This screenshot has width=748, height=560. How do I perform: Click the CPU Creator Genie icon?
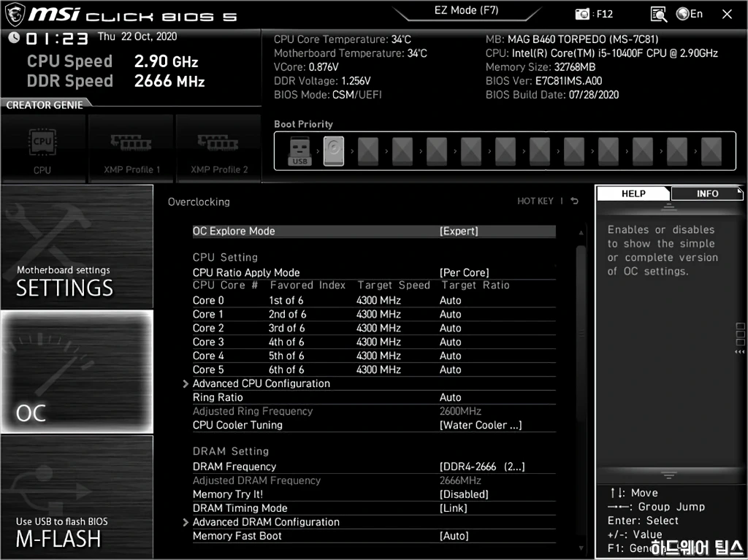point(42,149)
